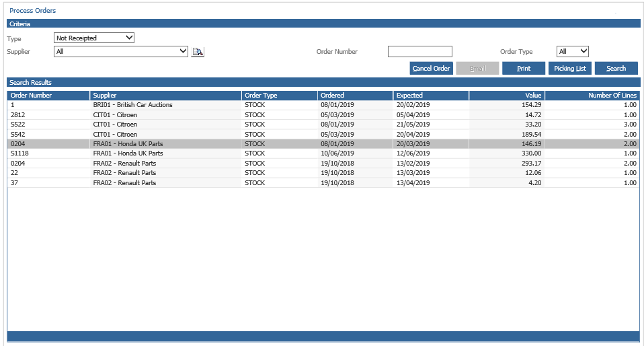Click the greyed-out Email button
The image size is (644, 346).
click(478, 68)
